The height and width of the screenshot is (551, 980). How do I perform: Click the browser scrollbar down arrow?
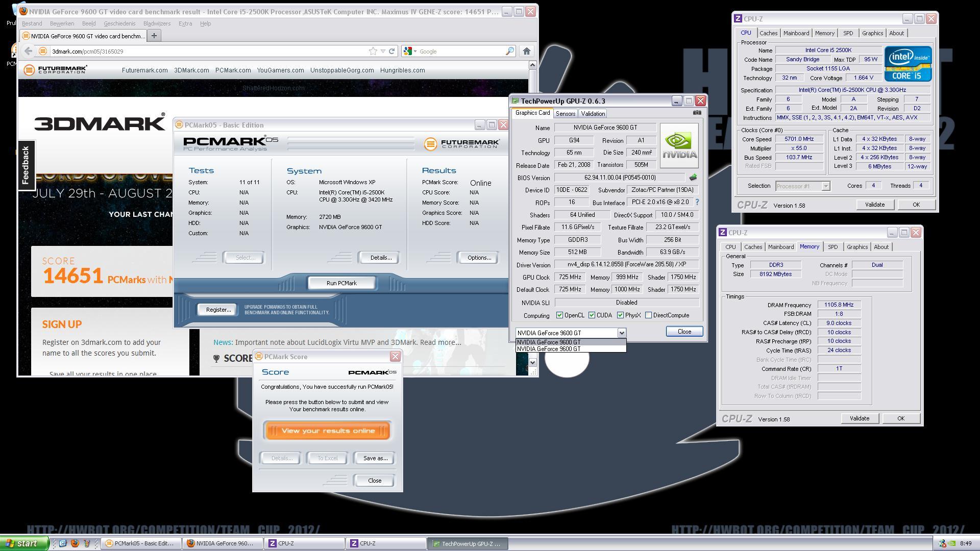click(532, 362)
